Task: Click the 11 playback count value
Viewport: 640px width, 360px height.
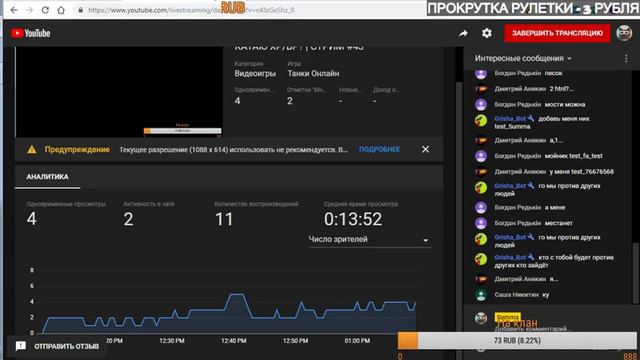Action: [224, 219]
